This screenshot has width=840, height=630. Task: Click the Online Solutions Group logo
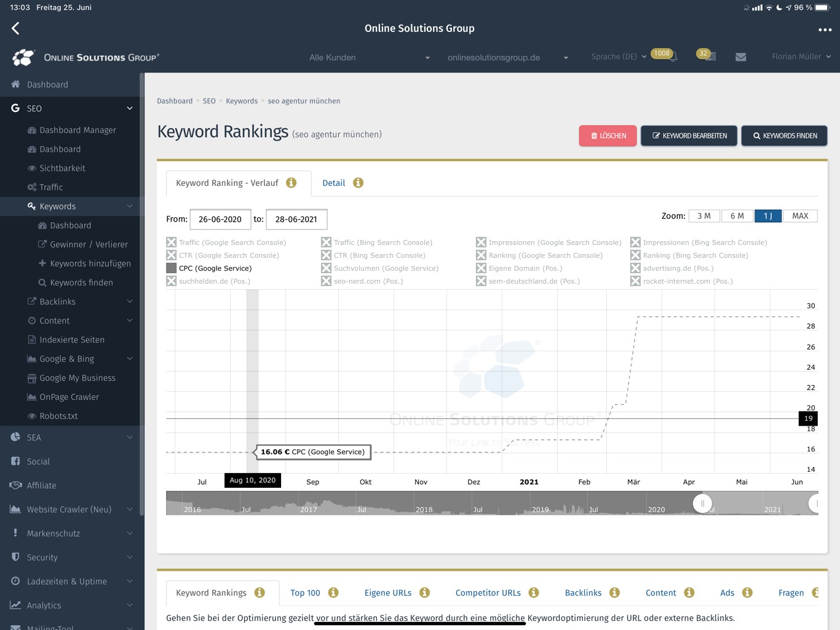[85, 57]
